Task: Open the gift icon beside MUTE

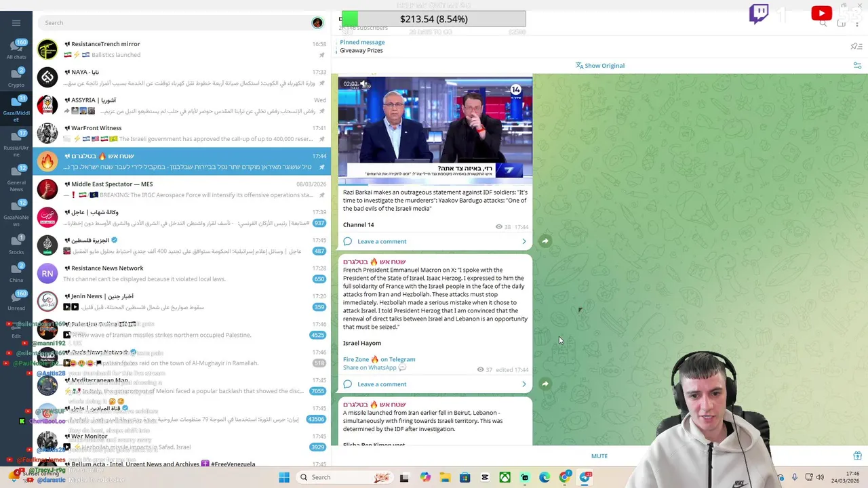Action: [x=857, y=455]
